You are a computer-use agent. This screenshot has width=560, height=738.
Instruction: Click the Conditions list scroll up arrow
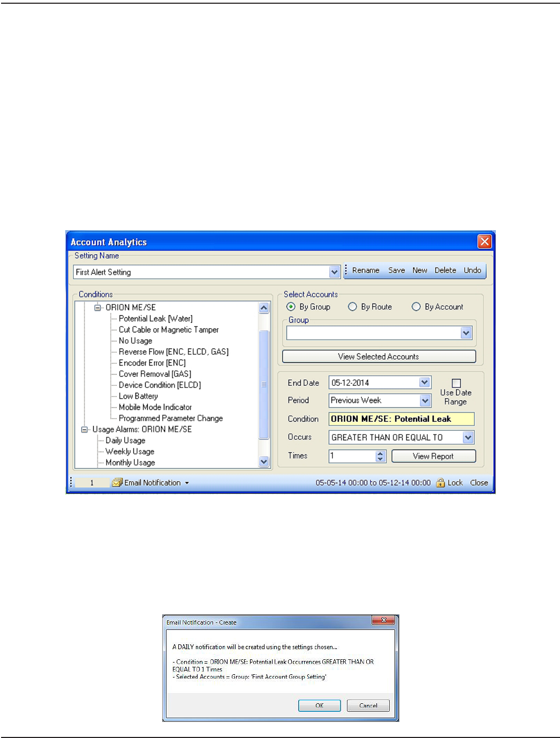click(264, 308)
